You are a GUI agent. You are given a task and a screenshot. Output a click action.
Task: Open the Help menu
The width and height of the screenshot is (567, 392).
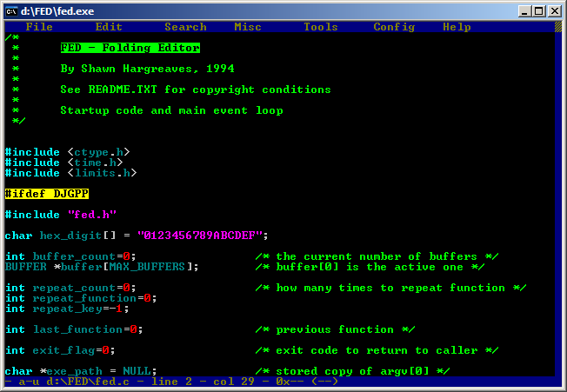click(x=457, y=27)
